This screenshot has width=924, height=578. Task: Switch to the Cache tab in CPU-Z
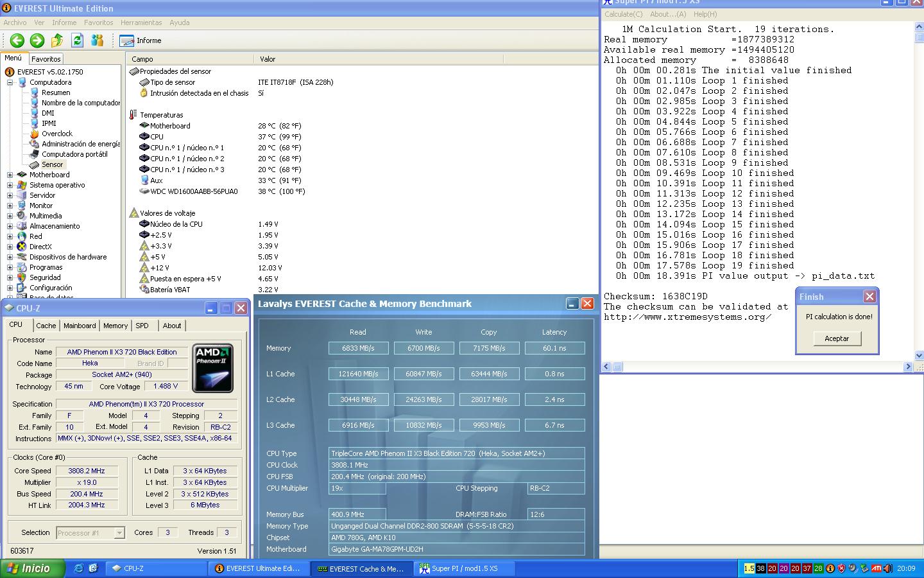coord(46,326)
